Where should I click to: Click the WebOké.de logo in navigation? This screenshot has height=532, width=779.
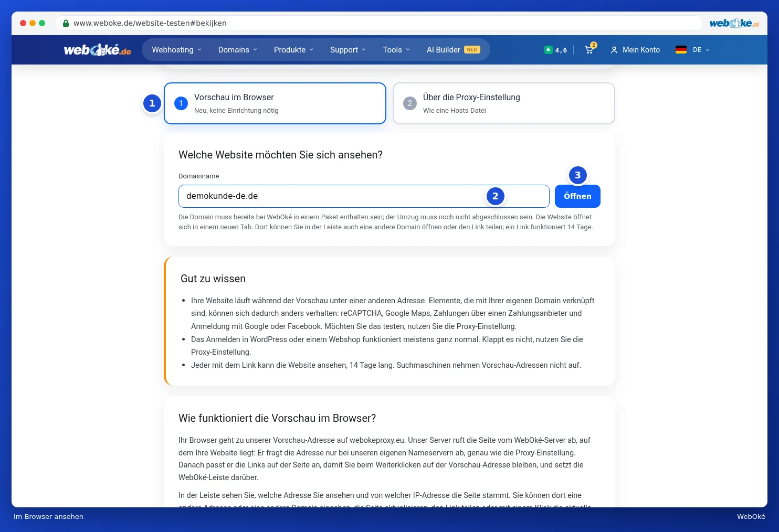pyautogui.click(x=98, y=50)
